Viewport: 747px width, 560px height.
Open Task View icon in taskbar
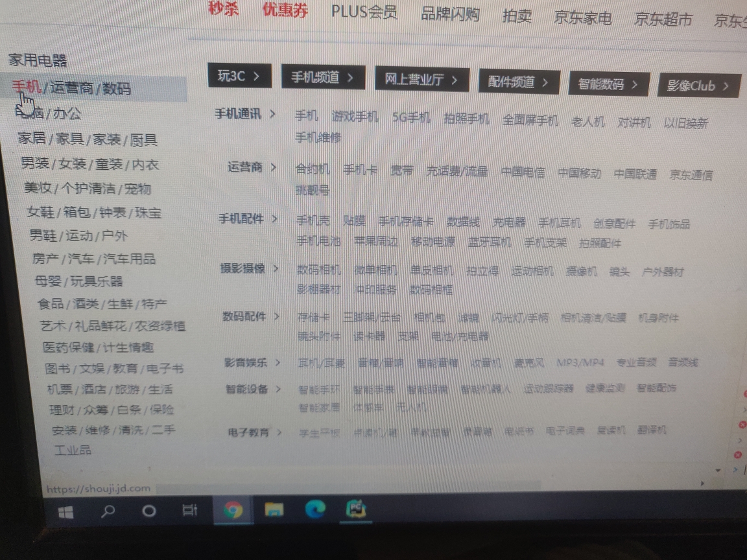[x=189, y=511]
